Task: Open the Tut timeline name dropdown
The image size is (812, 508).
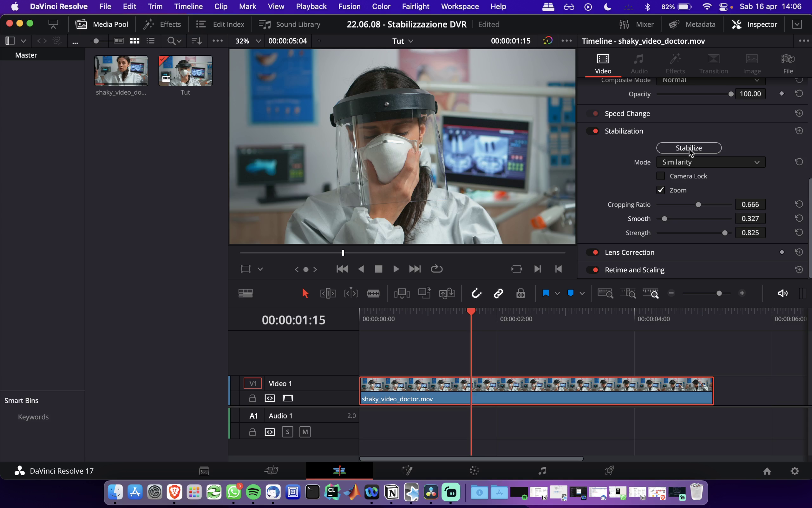Action: [x=402, y=41]
